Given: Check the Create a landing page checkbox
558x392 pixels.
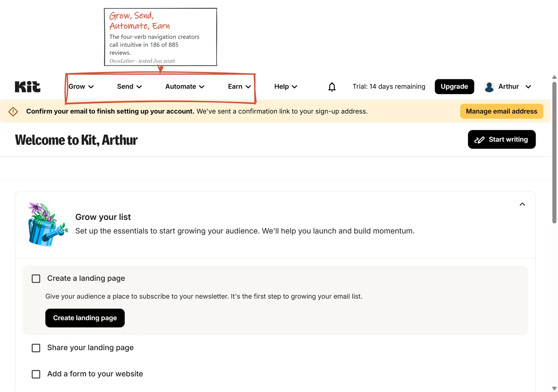Looking at the screenshot, I should [36, 278].
